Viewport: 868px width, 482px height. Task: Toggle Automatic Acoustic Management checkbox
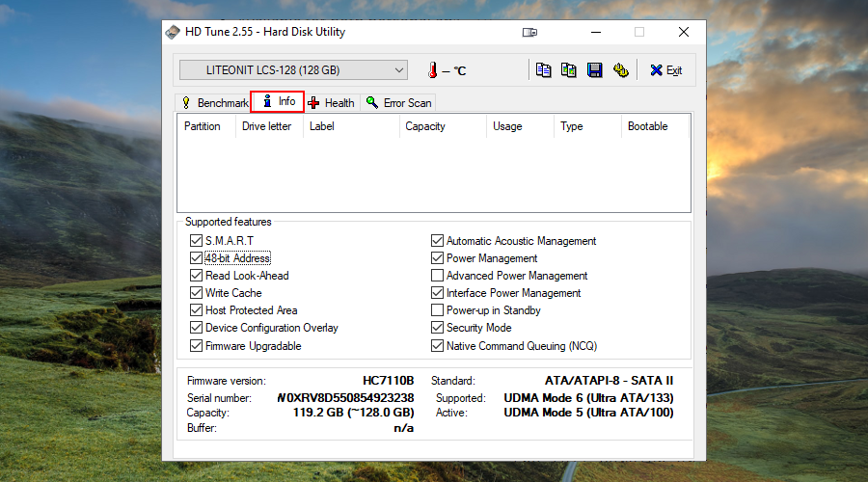[x=437, y=241]
